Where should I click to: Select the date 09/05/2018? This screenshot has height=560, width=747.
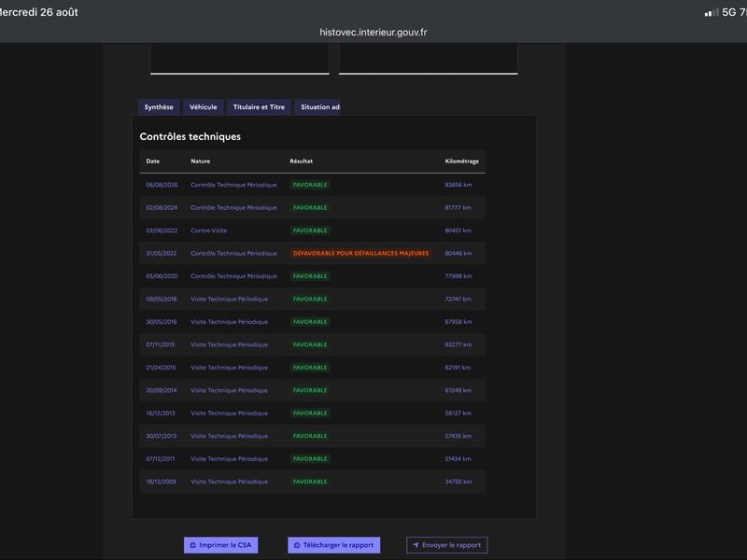coord(161,299)
